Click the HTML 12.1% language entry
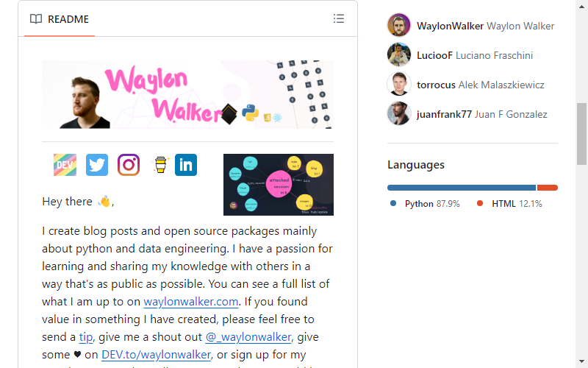588x368 pixels. coord(509,204)
